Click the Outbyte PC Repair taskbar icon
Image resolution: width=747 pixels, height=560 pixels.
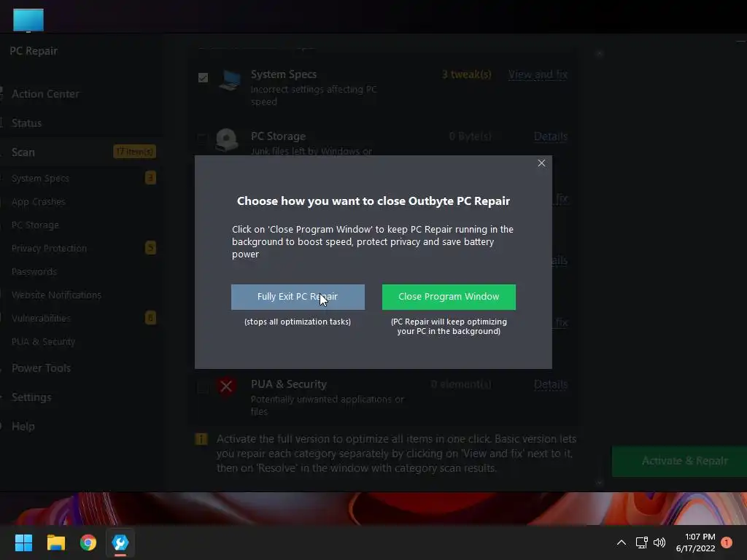(120, 542)
